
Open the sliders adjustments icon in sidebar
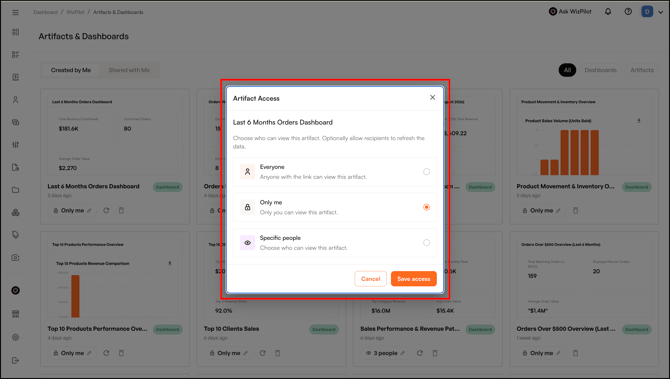(15, 145)
